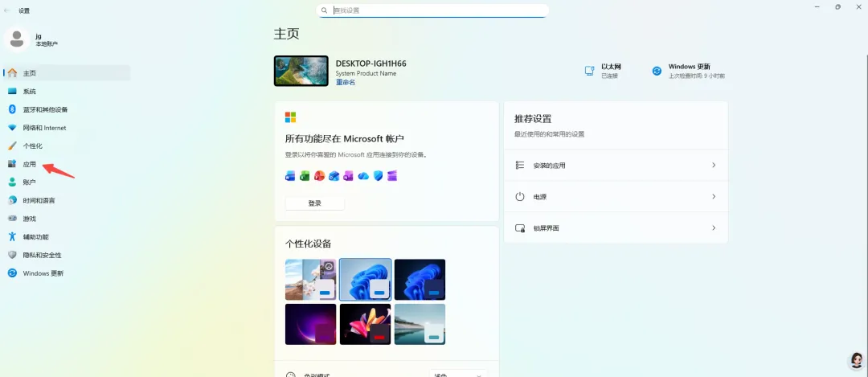
Task: Click the OneDrive cloud icon
Action: [x=363, y=176]
